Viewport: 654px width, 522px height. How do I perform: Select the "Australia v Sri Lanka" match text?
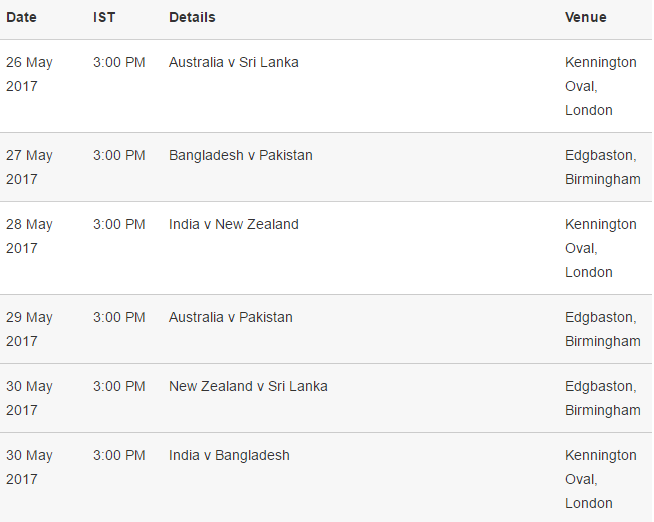tap(233, 62)
